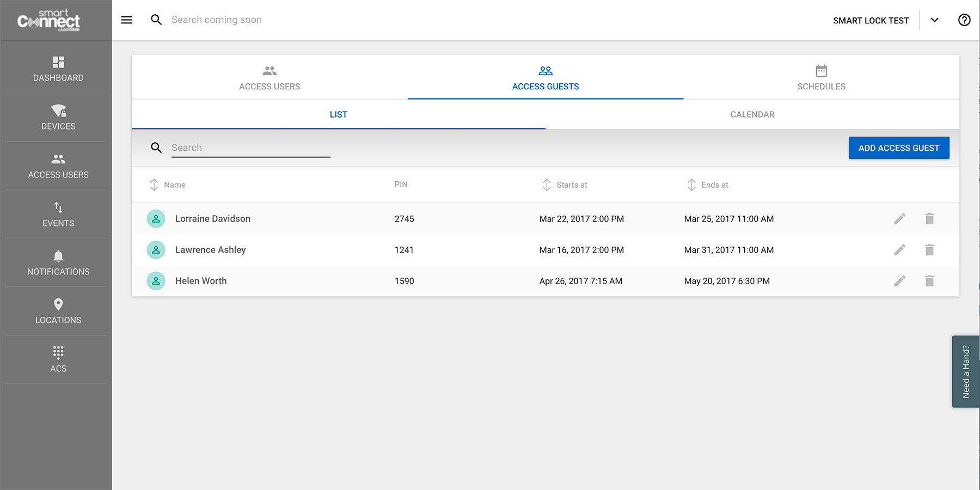980x490 pixels.
Task: Click the Add Access Guest button
Action: pos(898,148)
